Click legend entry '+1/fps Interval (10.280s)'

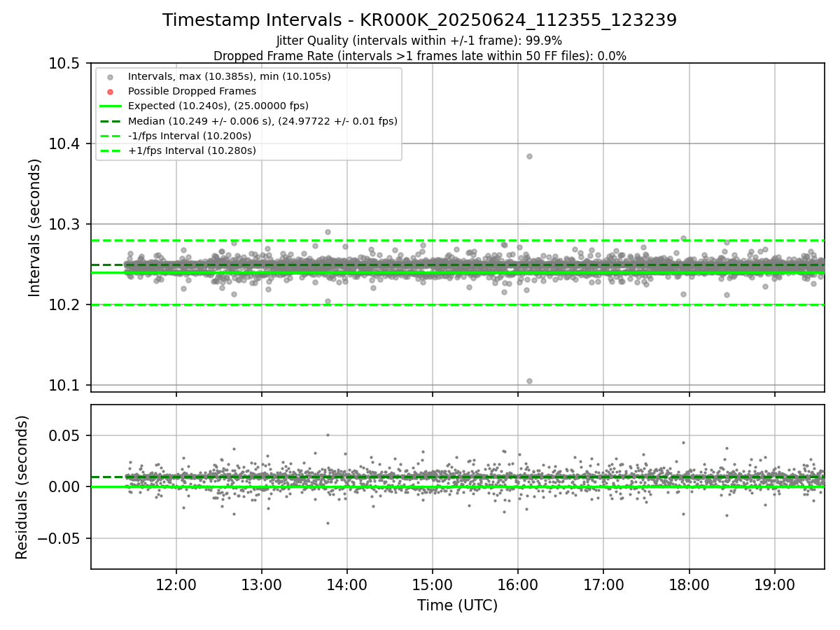click(192, 150)
